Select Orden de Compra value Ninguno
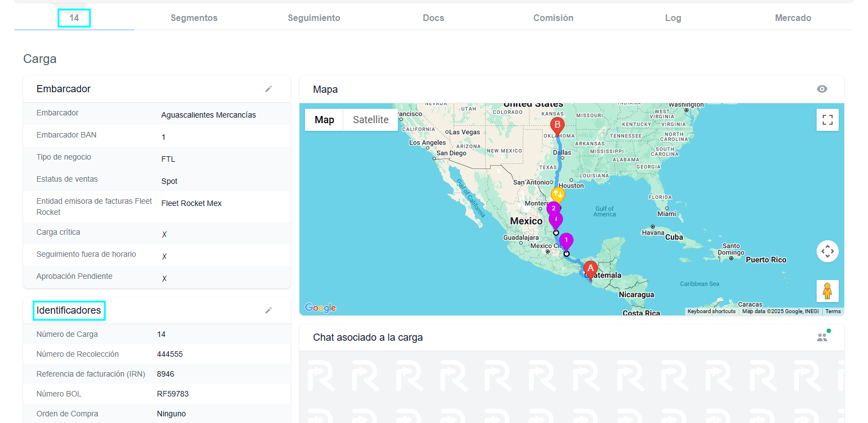The width and height of the screenshot is (868, 423). 171,414
